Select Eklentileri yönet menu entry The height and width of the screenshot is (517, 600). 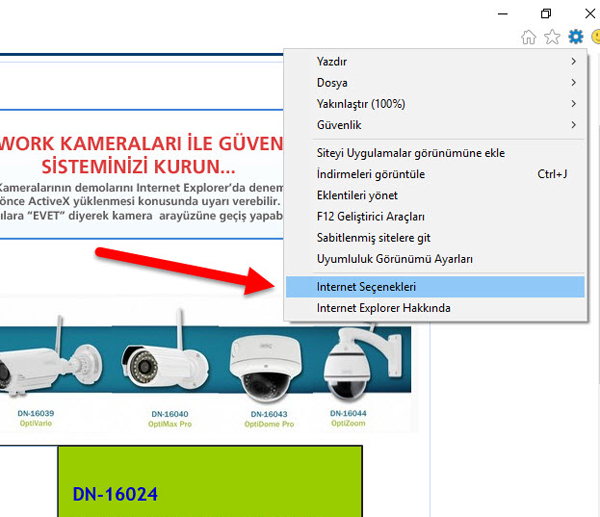[x=356, y=195]
